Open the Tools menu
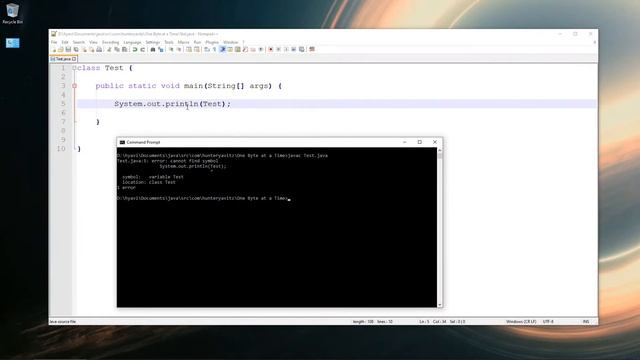The width and height of the screenshot is (640, 360). (169, 42)
